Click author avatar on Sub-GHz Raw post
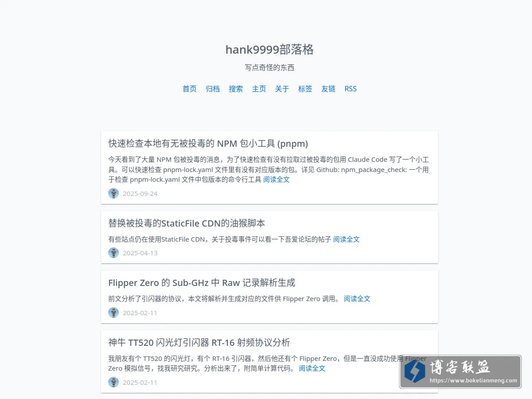The width and height of the screenshot is (532, 399). pyautogui.click(x=113, y=313)
